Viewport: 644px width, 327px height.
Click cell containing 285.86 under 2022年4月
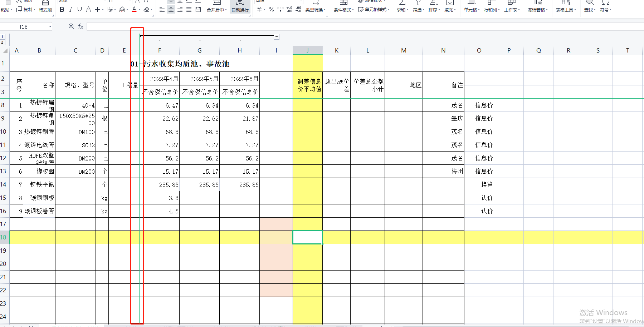(160, 185)
